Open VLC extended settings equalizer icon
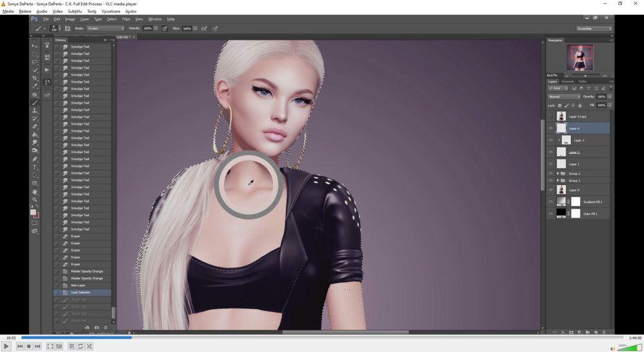This screenshot has height=352, width=644. pos(59,346)
